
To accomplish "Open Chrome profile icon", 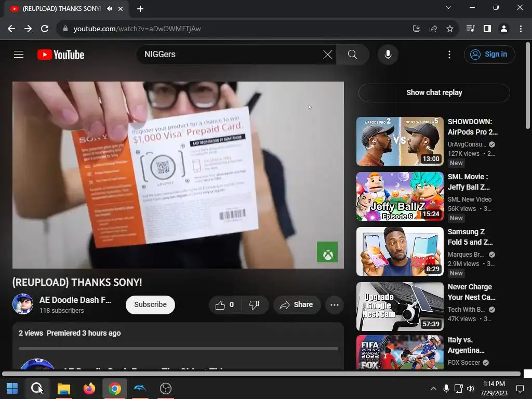I will click(x=504, y=29).
